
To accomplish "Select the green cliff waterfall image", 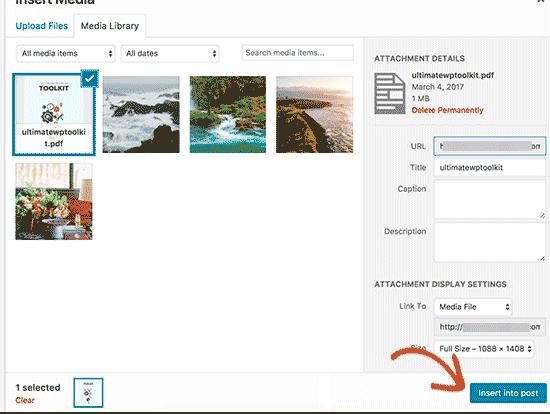I will coord(228,114).
